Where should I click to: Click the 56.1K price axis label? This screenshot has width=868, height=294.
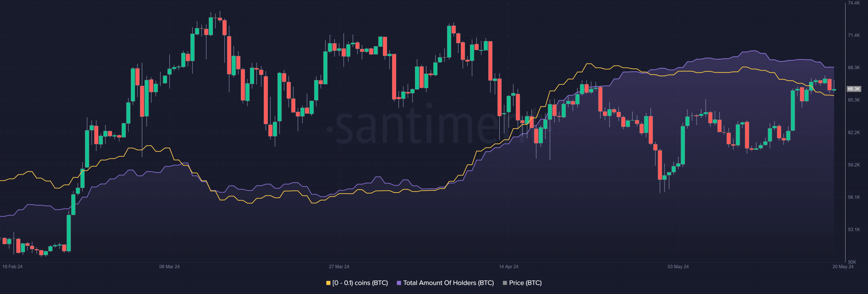854,197
